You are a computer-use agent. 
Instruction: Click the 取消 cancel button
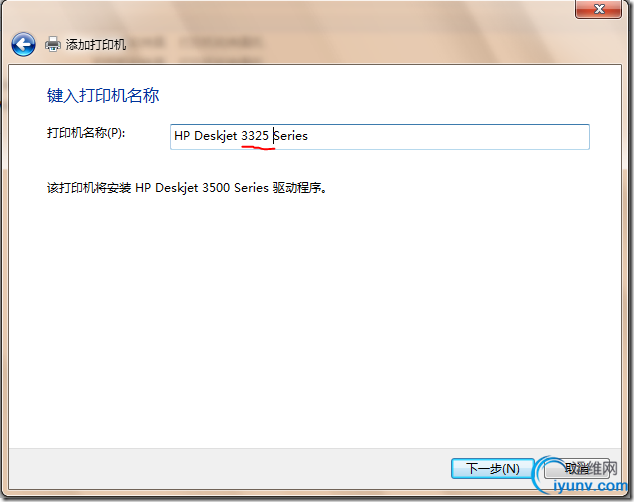tap(577, 468)
